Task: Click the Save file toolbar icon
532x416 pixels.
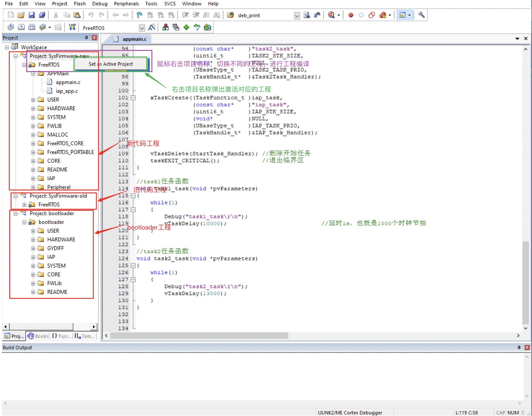Action: [31, 15]
